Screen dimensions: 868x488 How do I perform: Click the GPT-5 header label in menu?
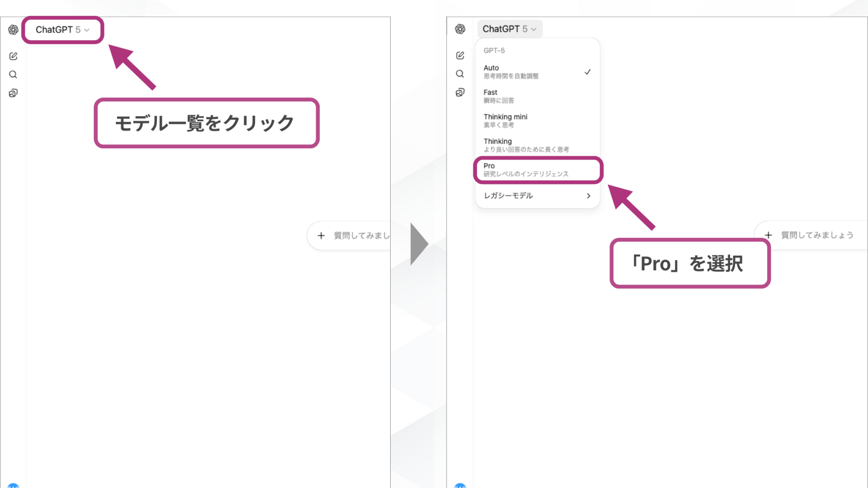(x=494, y=51)
